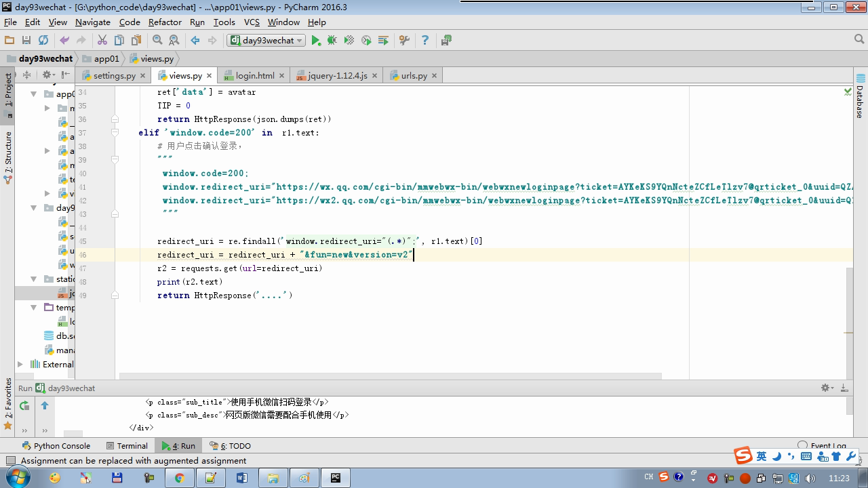Viewport: 868px width, 488px height.
Task: Open the Run panel gear settings dropdown
Action: (x=827, y=388)
